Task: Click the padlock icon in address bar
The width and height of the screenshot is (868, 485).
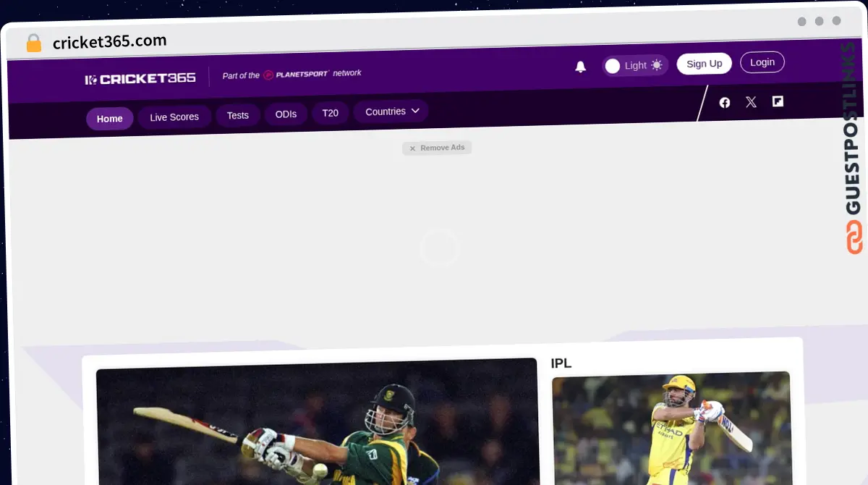Action: (34, 43)
